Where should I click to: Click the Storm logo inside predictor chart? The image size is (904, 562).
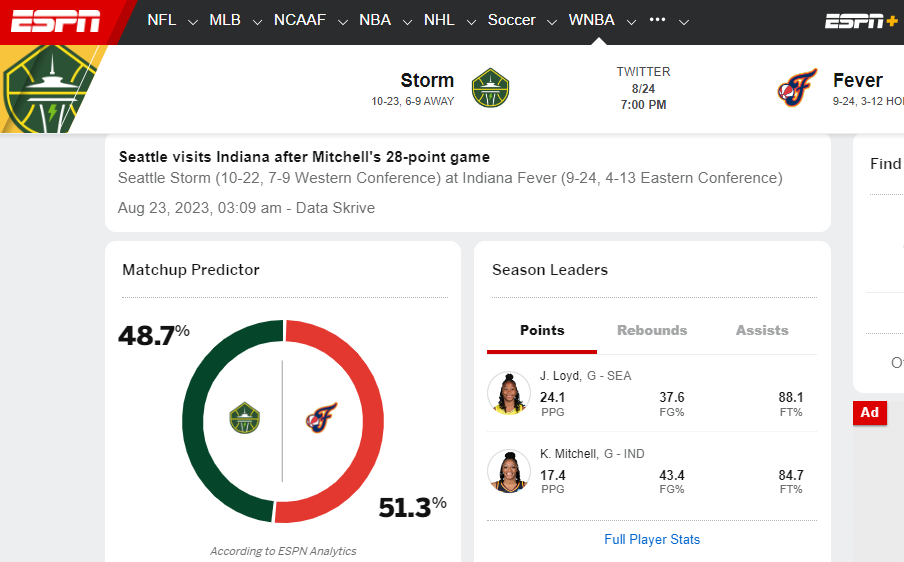[x=244, y=418]
